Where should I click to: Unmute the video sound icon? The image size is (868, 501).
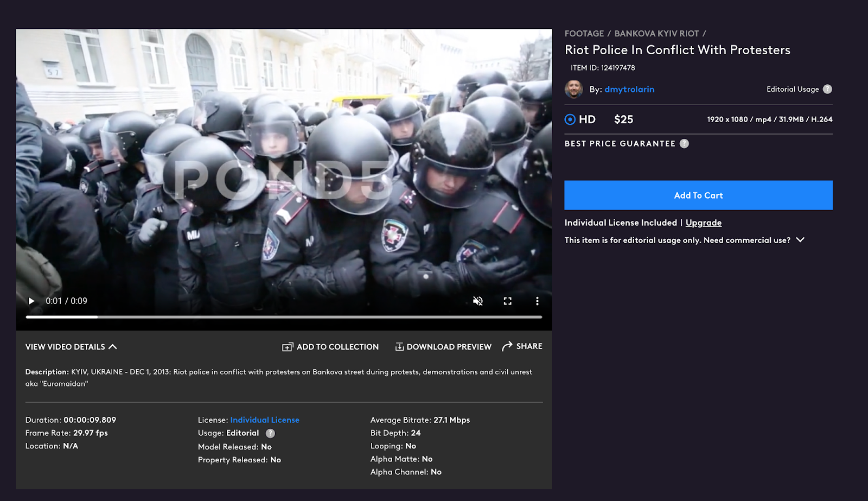[478, 301]
